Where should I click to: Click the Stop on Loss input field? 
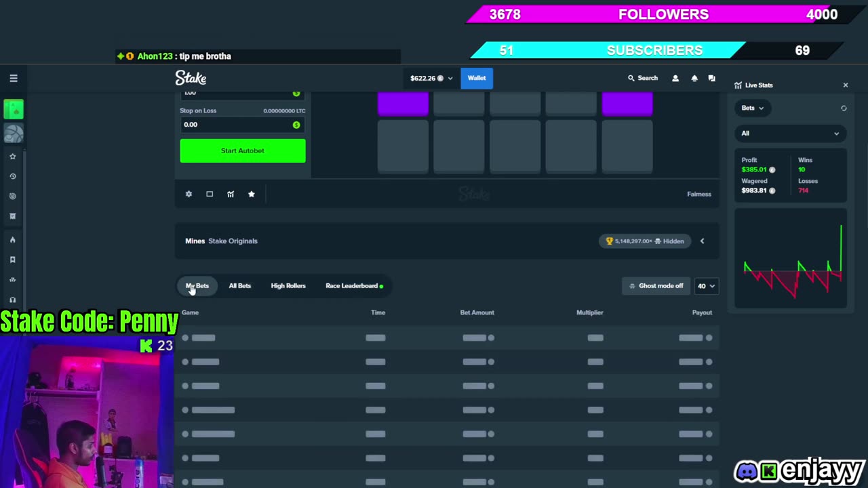point(241,125)
